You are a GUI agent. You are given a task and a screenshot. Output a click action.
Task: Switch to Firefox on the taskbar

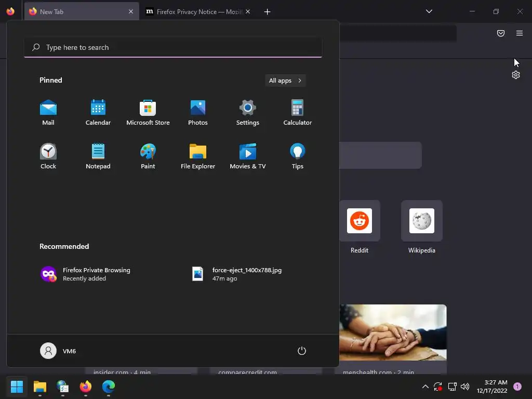[86, 387]
